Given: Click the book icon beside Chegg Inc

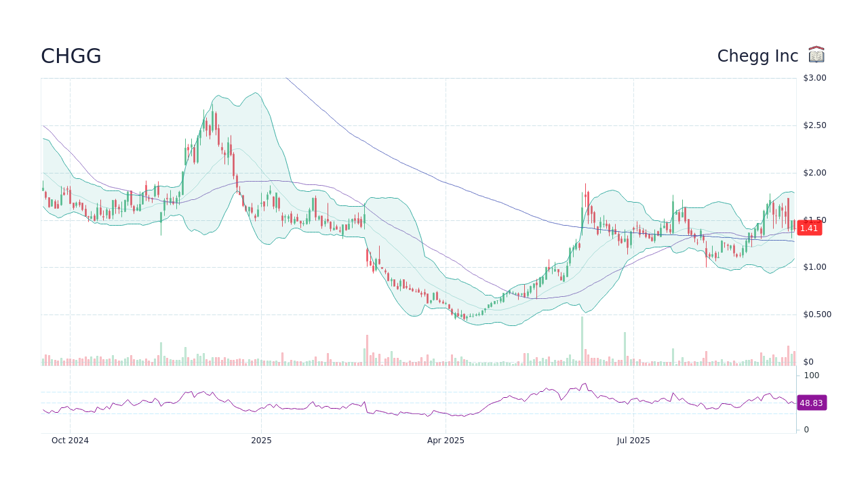Looking at the screenshot, I should pos(816,54).
